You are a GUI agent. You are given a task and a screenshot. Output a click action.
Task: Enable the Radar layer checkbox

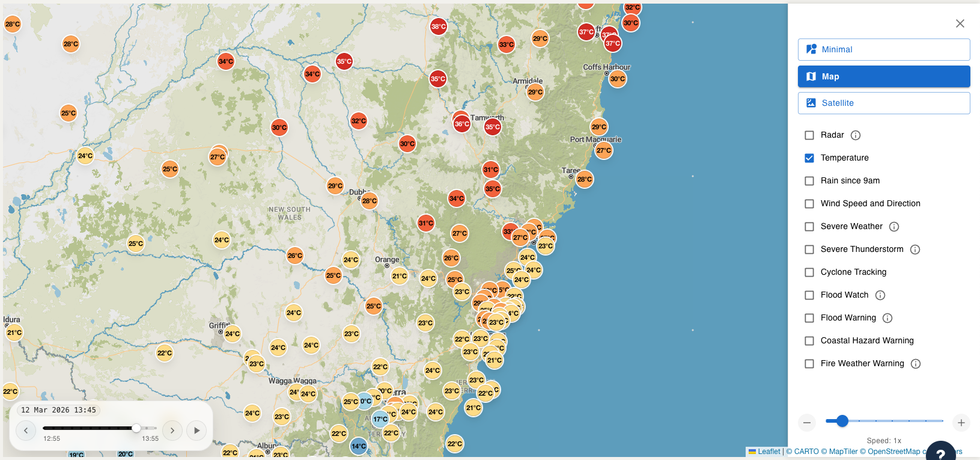point(809,135)
